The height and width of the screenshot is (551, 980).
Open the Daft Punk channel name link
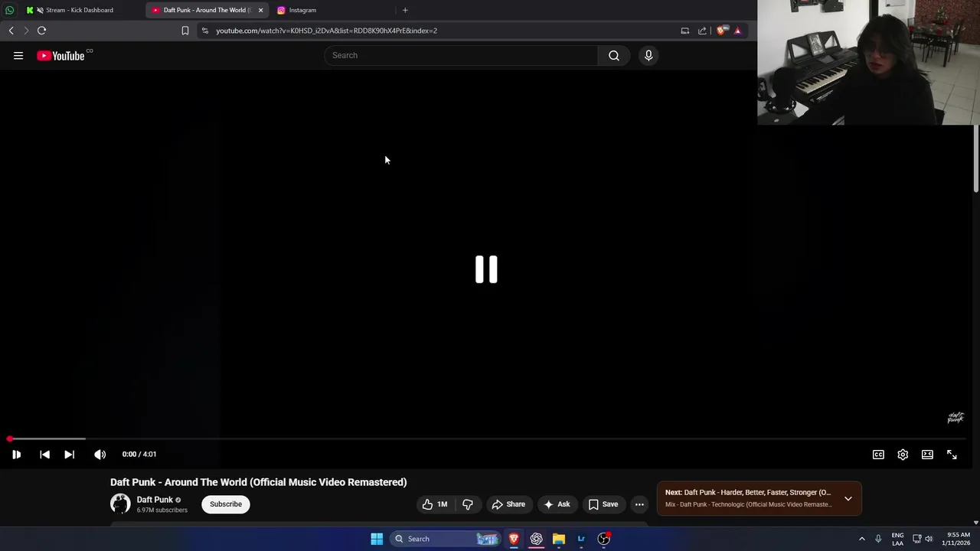(x=155, y=500)
